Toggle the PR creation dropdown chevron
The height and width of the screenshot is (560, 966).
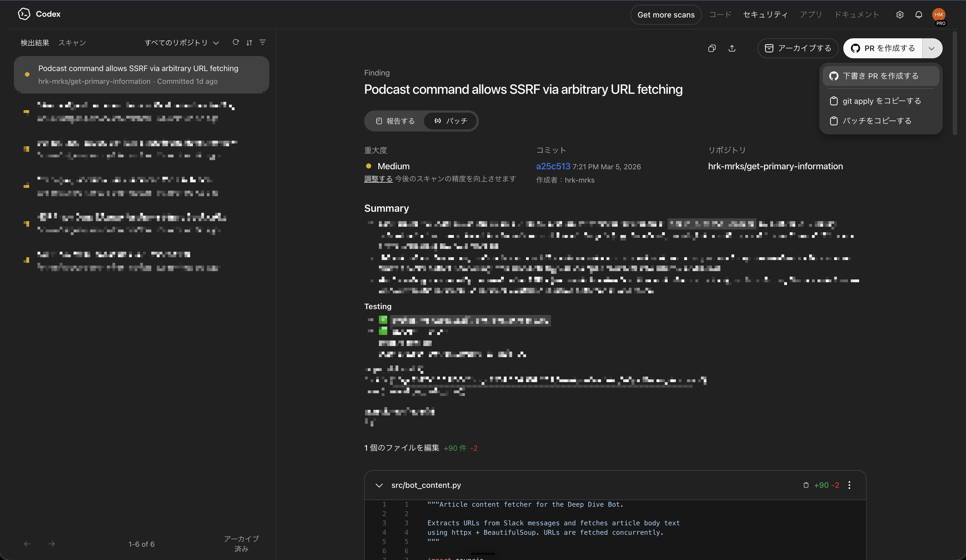[932, 48]
